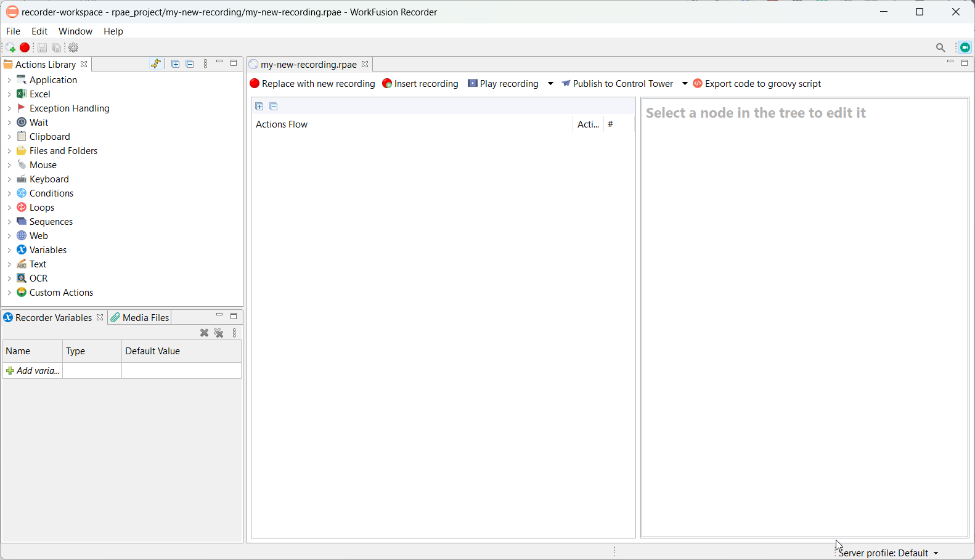This screenshot has height=560, width=975.
Task: Close the my-new-recording.rpae editor tab
Action: coord(365,64)
